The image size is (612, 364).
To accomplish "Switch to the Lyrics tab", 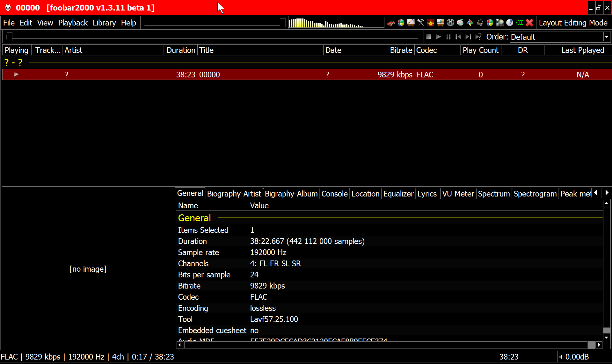I will coord(427,194).
